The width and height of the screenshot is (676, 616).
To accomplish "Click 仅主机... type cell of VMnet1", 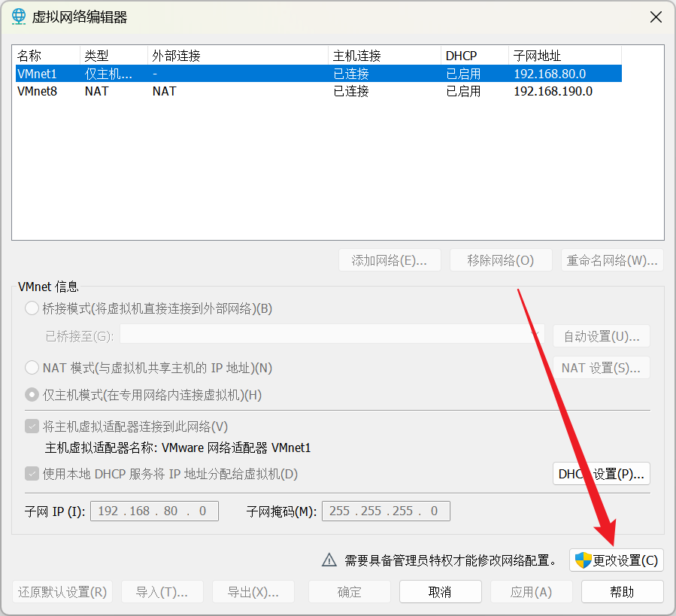I will pyautogui.click(x=108, y=74).
